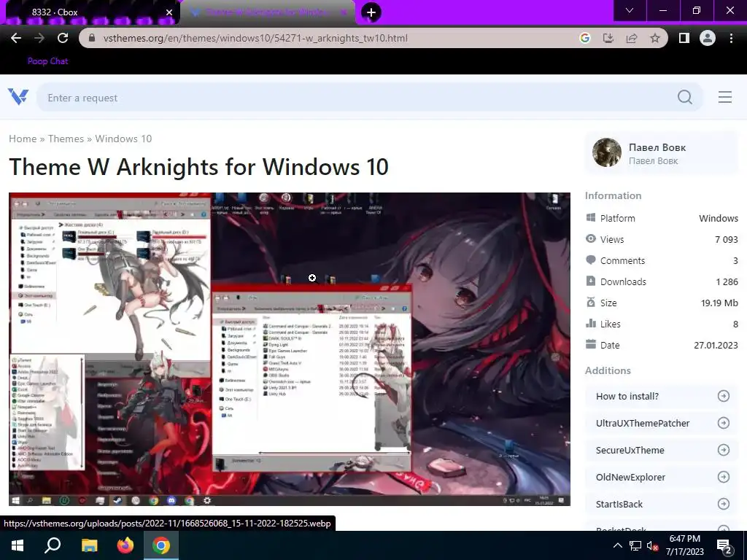The width and height of the screenshot is (747, 560).
Task: Click arrow icon beside How to install?
Action: tap(723, 396)
